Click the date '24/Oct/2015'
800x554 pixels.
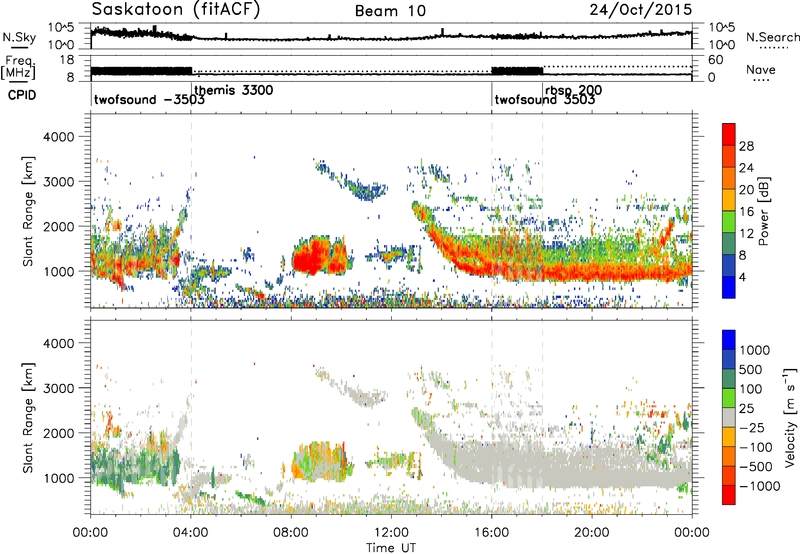641,10
